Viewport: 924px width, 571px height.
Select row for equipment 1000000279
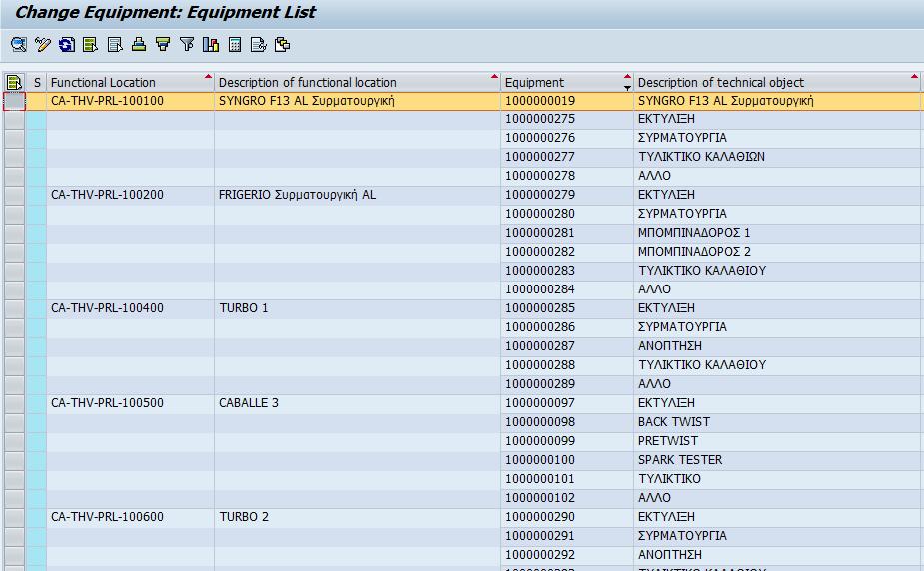click(x=15, y=195)
